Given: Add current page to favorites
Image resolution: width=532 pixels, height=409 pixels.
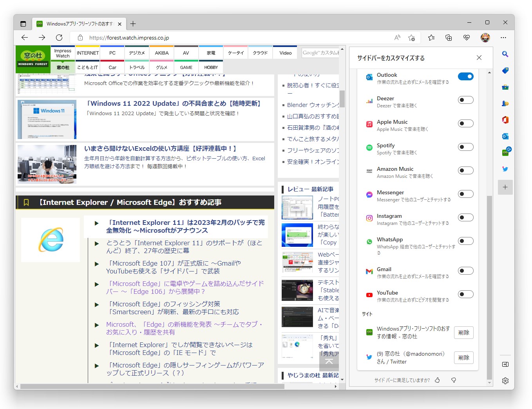Looking at the screenshot, I should pyautogui.click(x=412, y=38).
